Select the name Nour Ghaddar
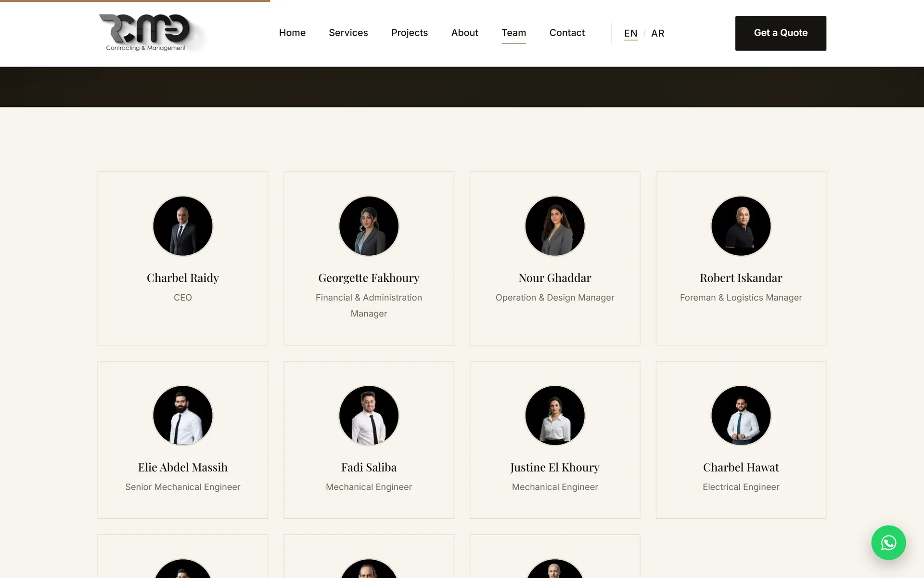The width and height of the screenshot is (924, 578). [555, 278]
